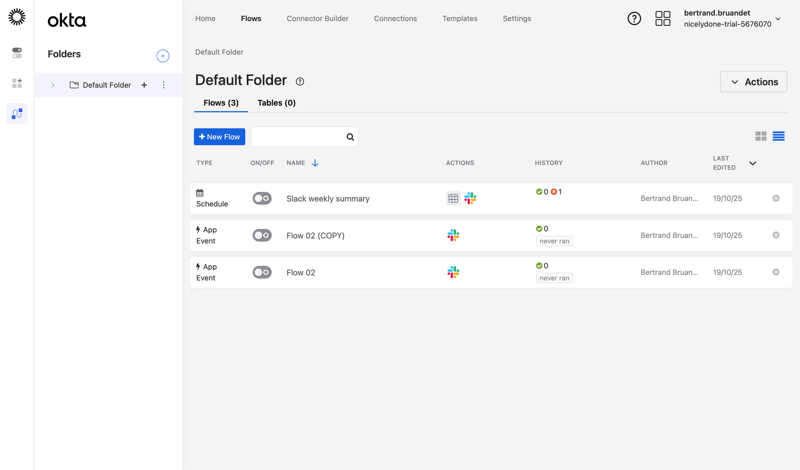Switch to the Tables (0) tab
Image resolution: width=800 pixels, height=470 pixels.
click(277, 103)
